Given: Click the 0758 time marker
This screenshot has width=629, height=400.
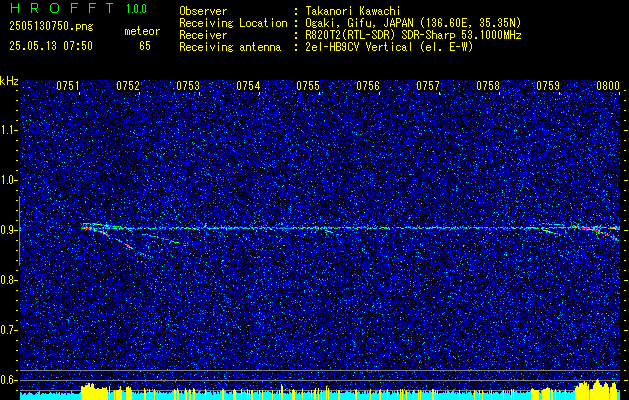Looking at the screenshot, I should click(x=488, y=86).
